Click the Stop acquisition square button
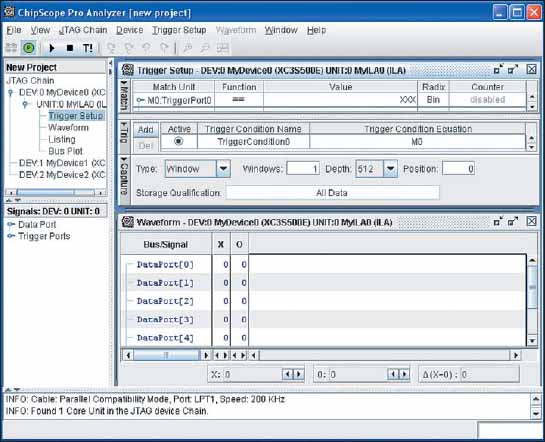Image resolution: width=545 pixels, height=442 pixels. coord(70,48)
